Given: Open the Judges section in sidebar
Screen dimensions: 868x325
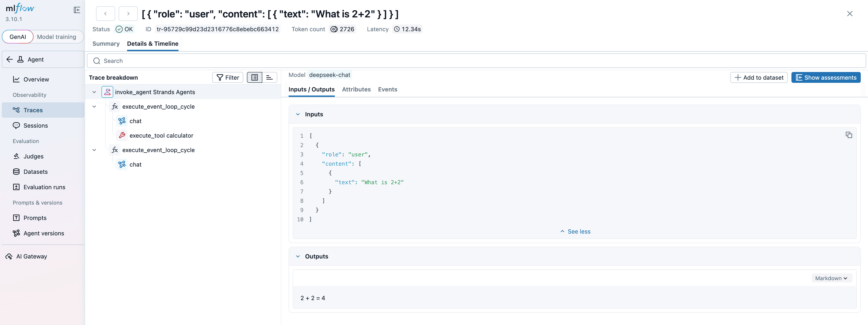Looking at the screenshot, I should [33, 156].
